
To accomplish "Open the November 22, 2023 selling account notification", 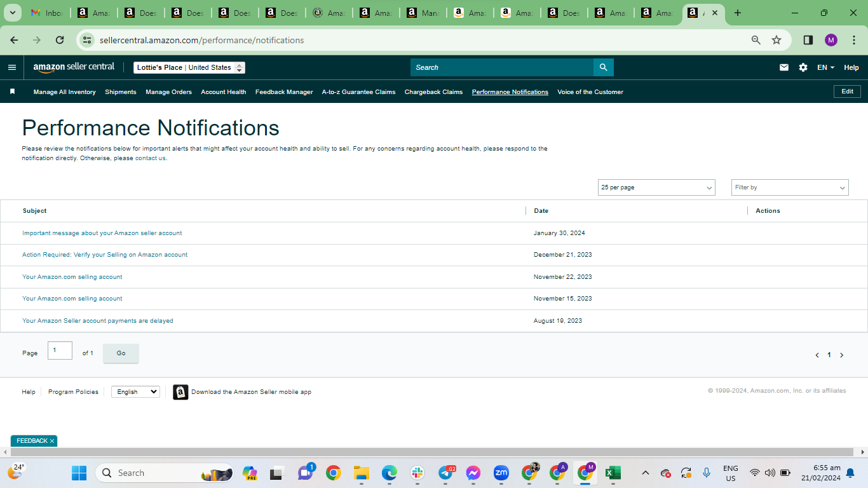I will [72, 277].
